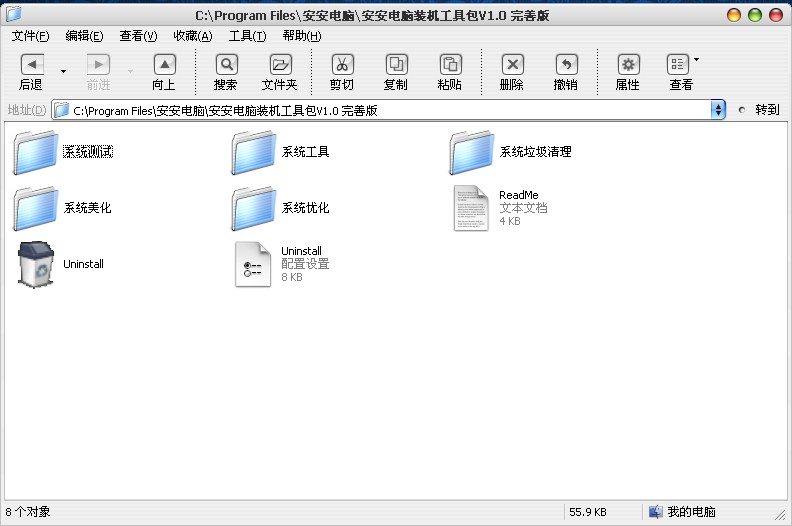Click the 撤销 undo toolbar icon
Image resolution: width=792 pixels, height=526 pixels.
point(567,65)
